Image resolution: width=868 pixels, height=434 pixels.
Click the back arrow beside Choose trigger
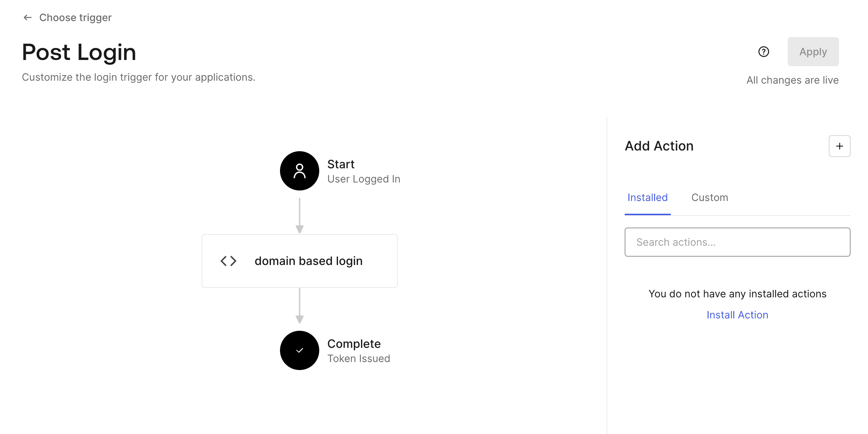pos(28,17)
